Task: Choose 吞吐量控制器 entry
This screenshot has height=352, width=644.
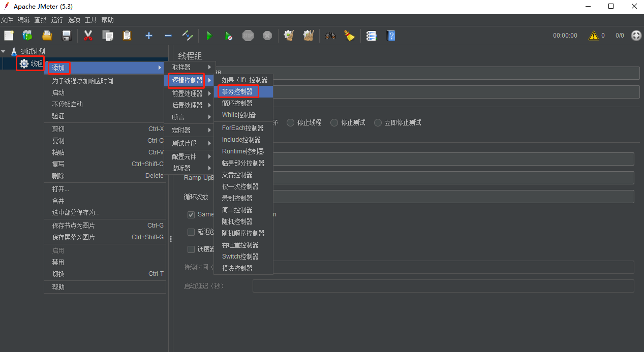Action: (x=243, y=245)
